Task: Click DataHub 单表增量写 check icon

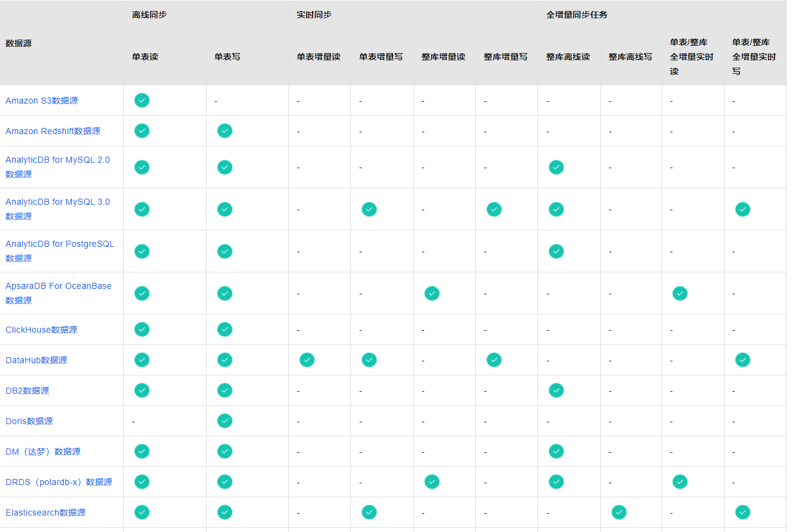Action: click(369, 360)
